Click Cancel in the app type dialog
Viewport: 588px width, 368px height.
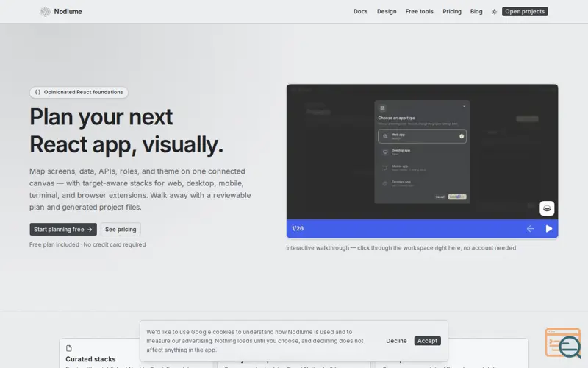coord(440,197)
